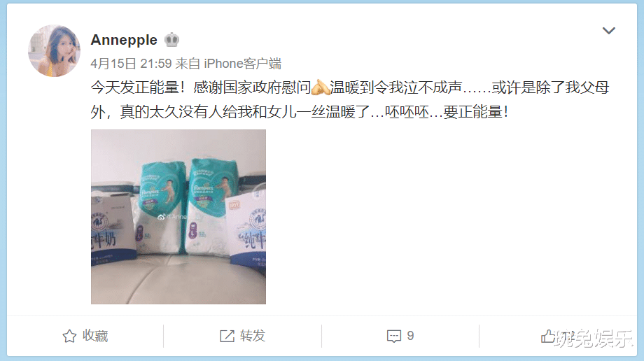
Task: Expand the post options chevron menu
Action: pyautogui.click(x=608, y=31)
